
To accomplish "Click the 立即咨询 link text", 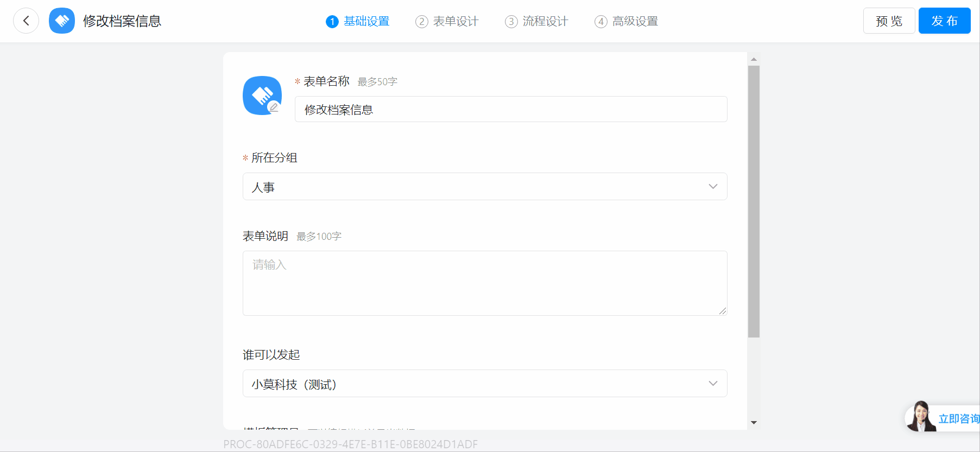I will [958, 419].
